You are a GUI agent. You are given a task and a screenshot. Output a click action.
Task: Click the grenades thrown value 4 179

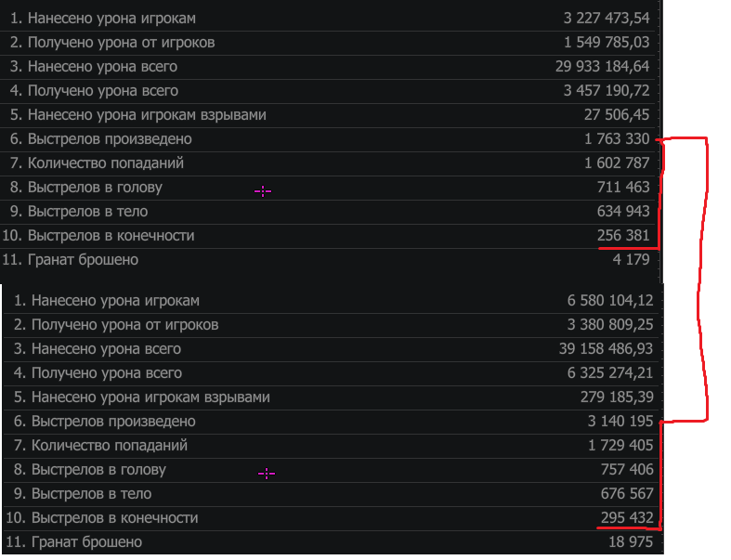[x=632, y=260]
